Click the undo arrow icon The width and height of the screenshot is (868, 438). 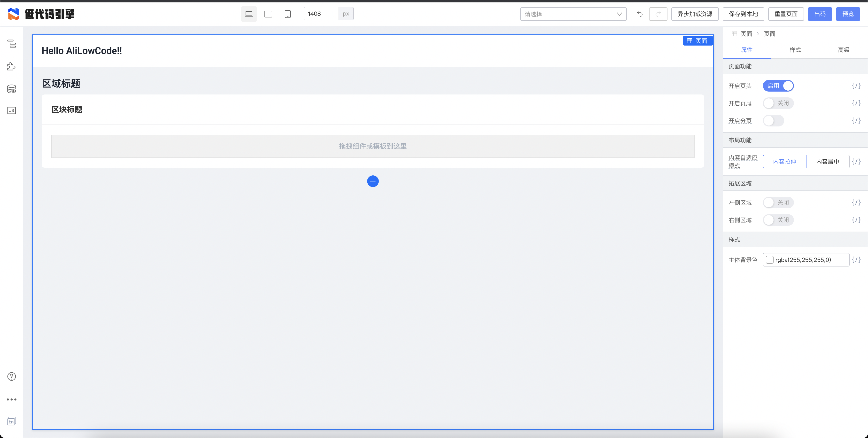point(640,14)
